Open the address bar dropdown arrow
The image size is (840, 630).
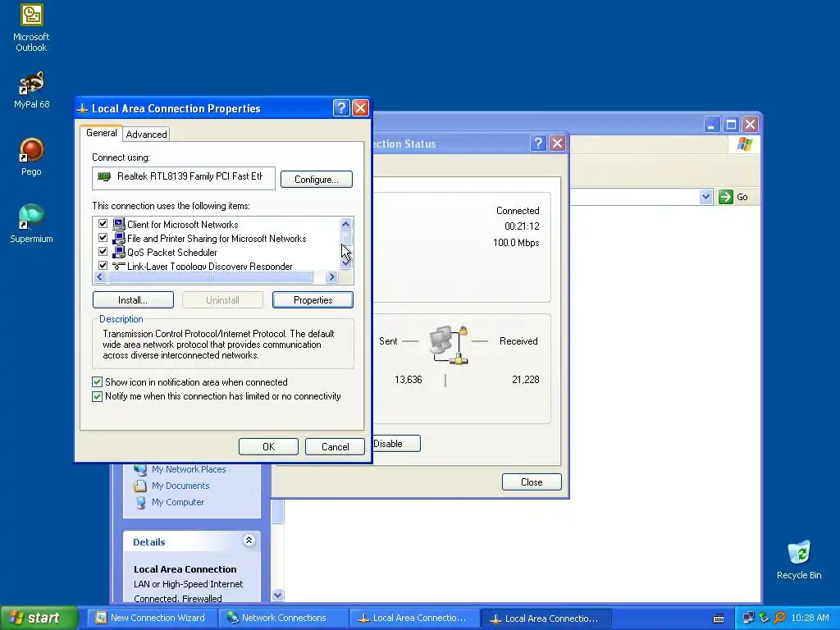(705, 197)
